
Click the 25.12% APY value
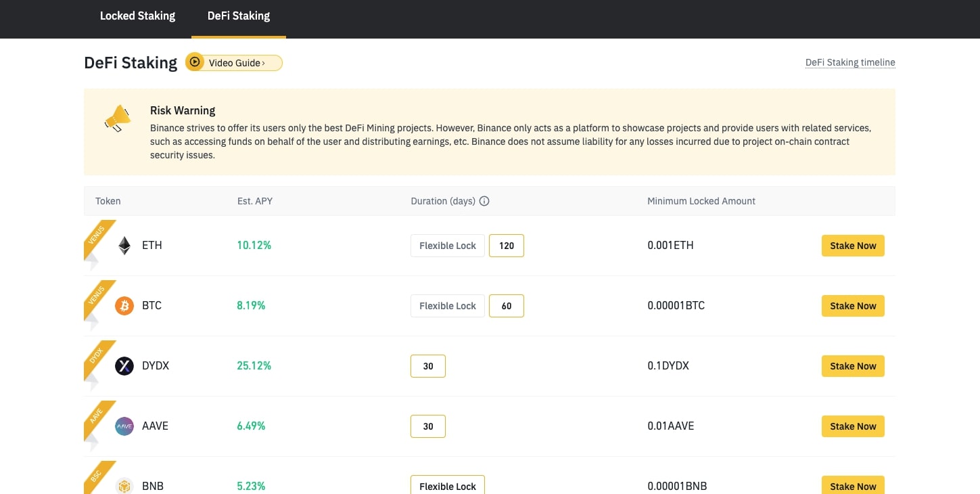click(254, 365)
